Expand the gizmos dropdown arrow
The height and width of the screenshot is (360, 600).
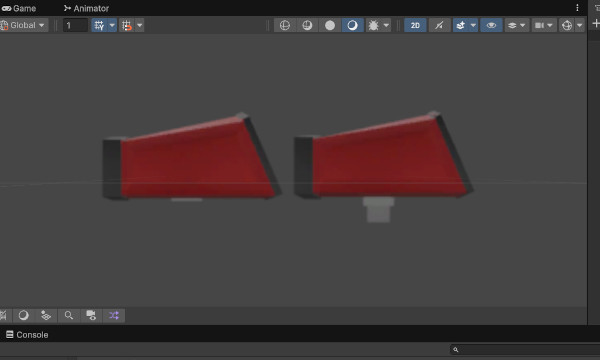pos(580,25)
